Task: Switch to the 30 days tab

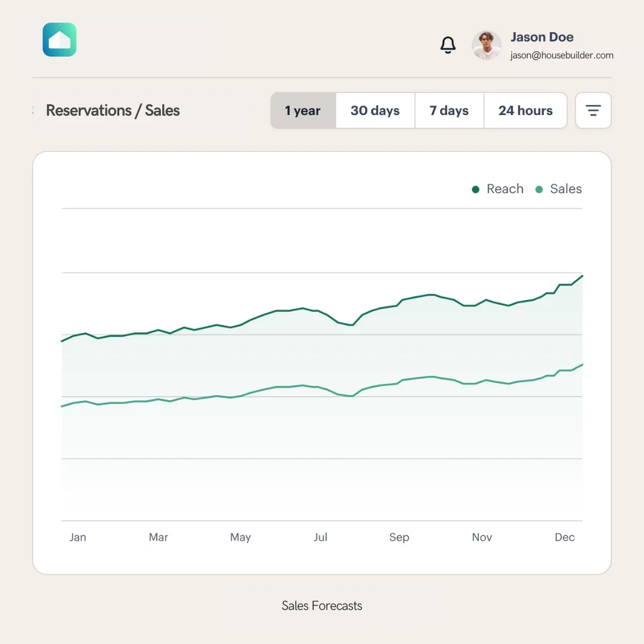Action: (x=375, y=111)
